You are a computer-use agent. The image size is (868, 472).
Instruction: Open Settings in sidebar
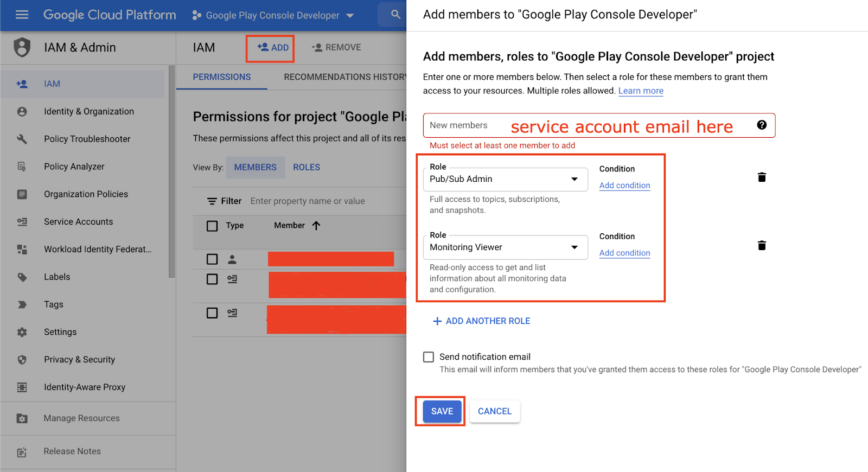(x=60, y=332)
